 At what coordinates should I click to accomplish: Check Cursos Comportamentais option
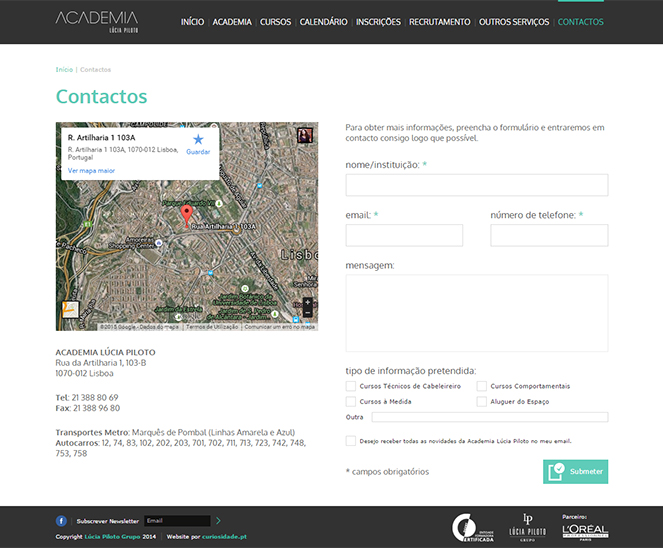(x=482, y=386)
